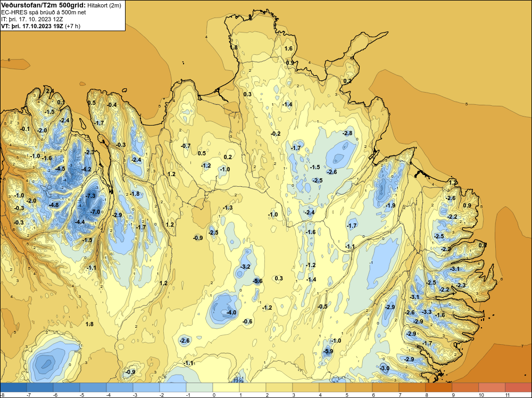Viewport: 532px width, 398px height.
Task: Click the -4.2 temperature value
Action: pos(86,169)
